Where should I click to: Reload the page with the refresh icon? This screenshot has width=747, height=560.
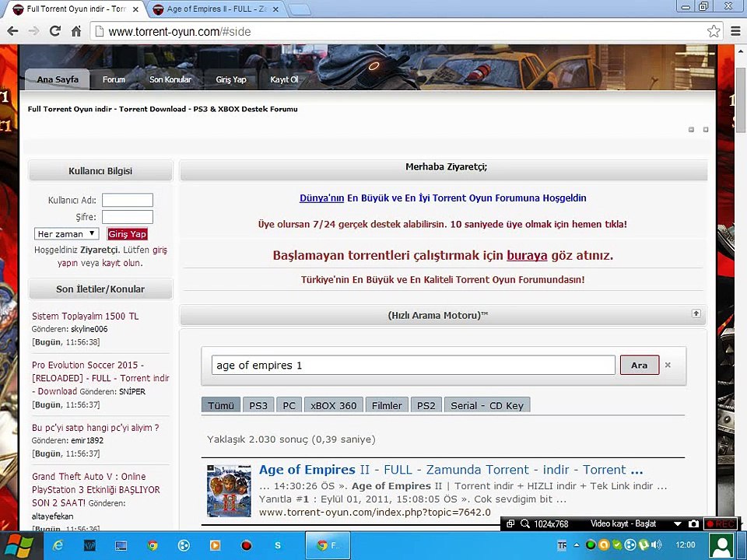[54, 31]
